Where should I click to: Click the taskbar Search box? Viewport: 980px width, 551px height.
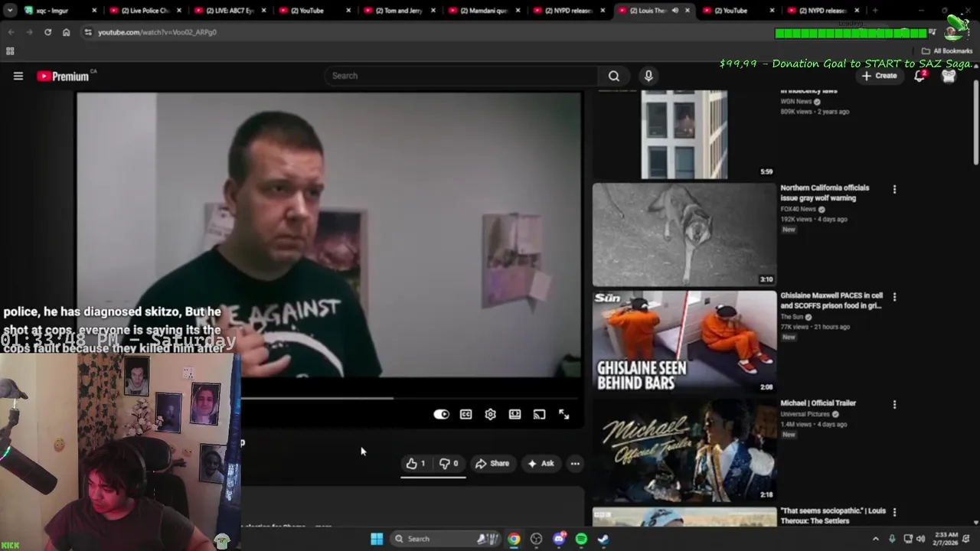click(446, 539)
